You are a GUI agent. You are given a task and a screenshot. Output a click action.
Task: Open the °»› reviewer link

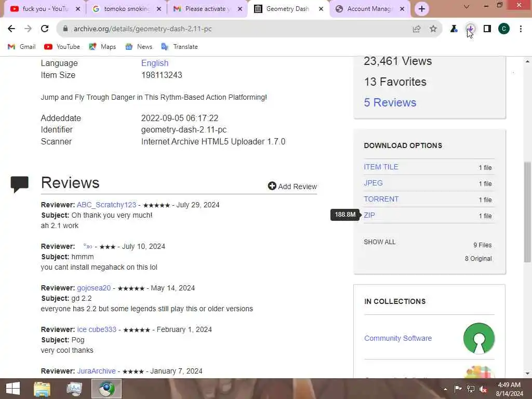point(87,246)
